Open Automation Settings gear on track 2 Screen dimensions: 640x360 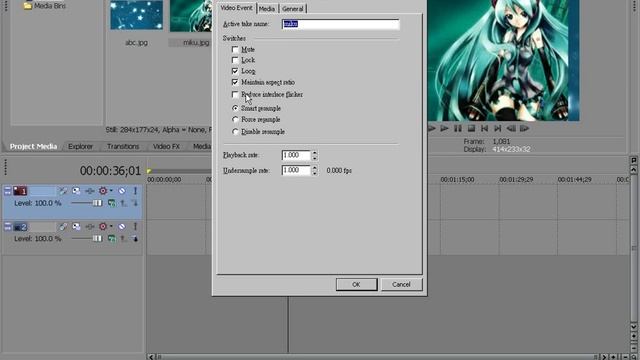[x=103, y=226]
